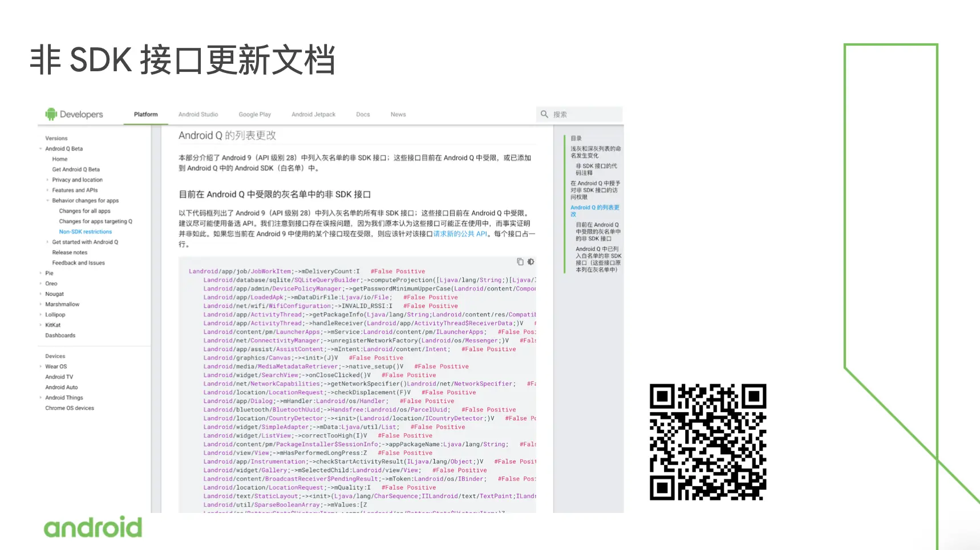The width and height of the screenshot is (980, 550).
Task: Open Release notes page
Action: [x=70, y=252]
